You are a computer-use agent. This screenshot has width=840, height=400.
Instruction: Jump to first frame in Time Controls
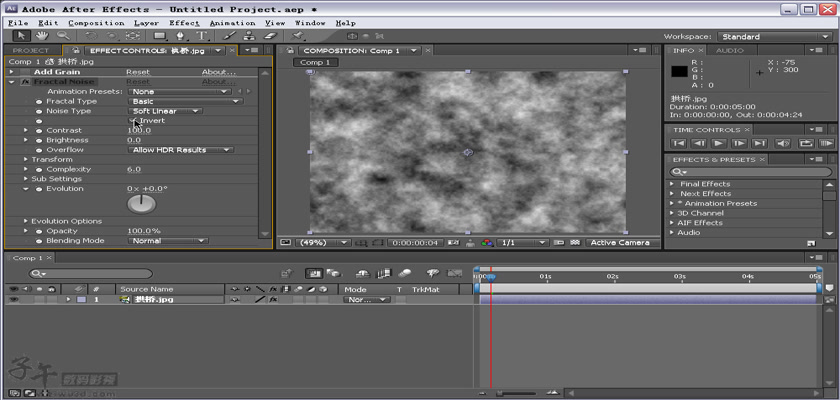(x=679, y=143)
